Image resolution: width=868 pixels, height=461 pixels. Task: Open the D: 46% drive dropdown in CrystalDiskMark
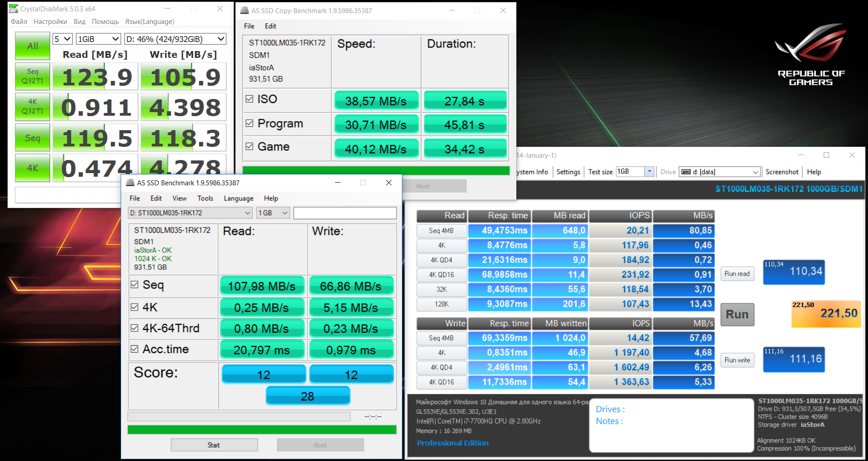tap(175, 39)
